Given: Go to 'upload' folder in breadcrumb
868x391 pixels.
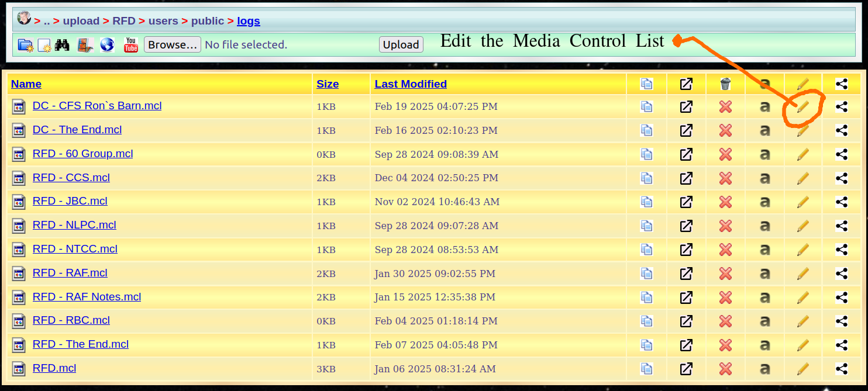Looking at the screenshot, I should 81,21.
